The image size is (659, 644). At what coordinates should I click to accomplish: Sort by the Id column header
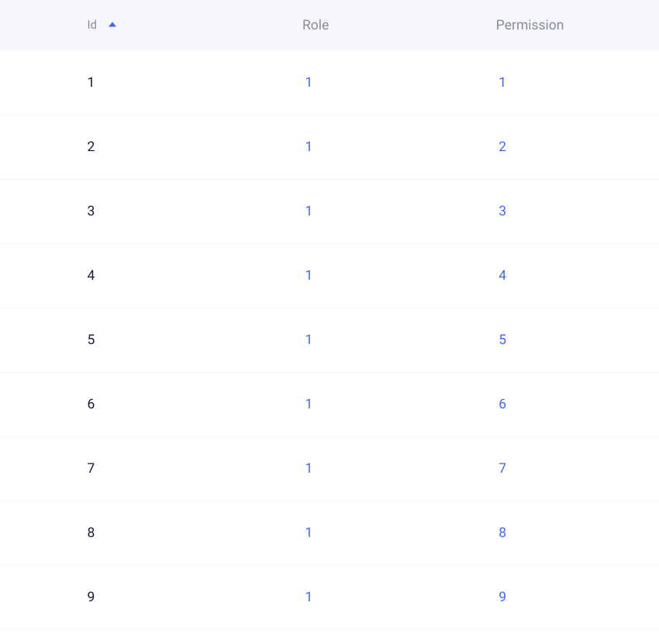pyautogui.click(x=92, y=25)
